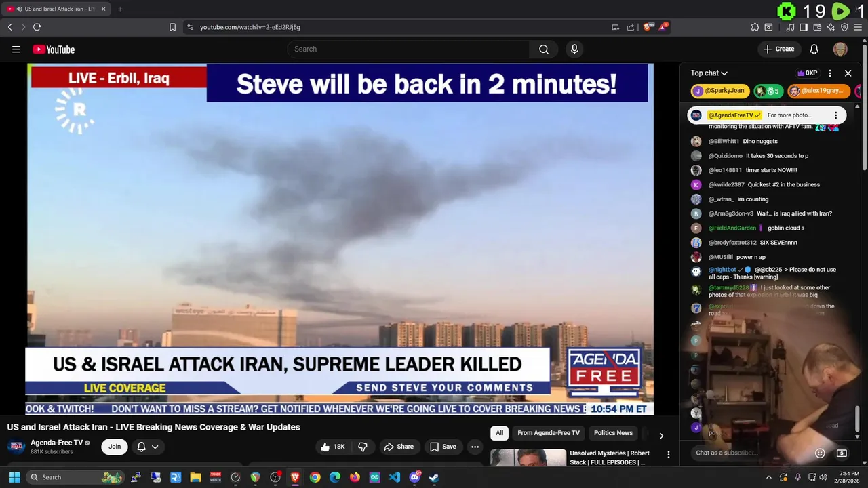
Task: Open browser extensions puzzle icon
Action: click(x=755, y=27)
